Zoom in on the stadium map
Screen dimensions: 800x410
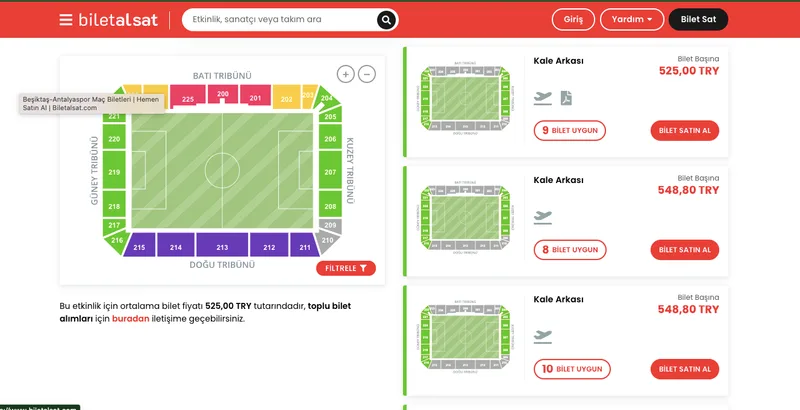345,74
